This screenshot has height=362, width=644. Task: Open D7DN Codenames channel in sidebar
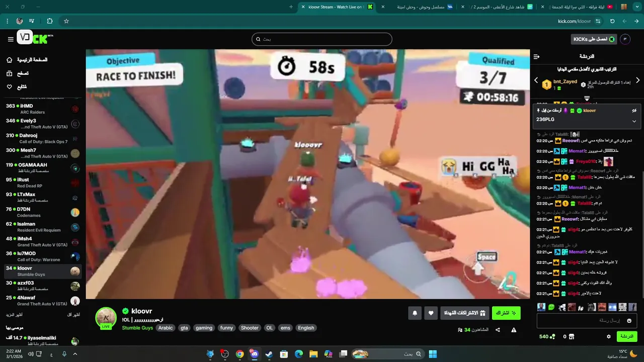pyautogui.click(x=42, y=212)
